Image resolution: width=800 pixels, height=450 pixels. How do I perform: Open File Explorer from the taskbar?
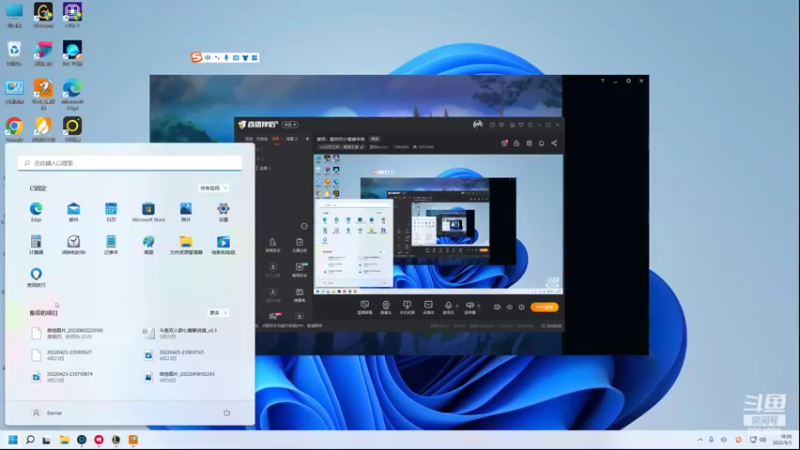pos(64,440)
